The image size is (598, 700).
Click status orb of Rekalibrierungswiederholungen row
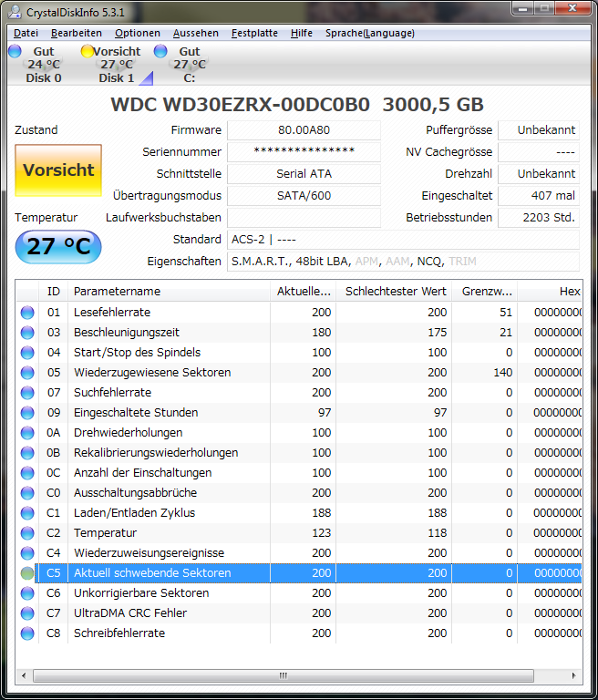(27, 453)
